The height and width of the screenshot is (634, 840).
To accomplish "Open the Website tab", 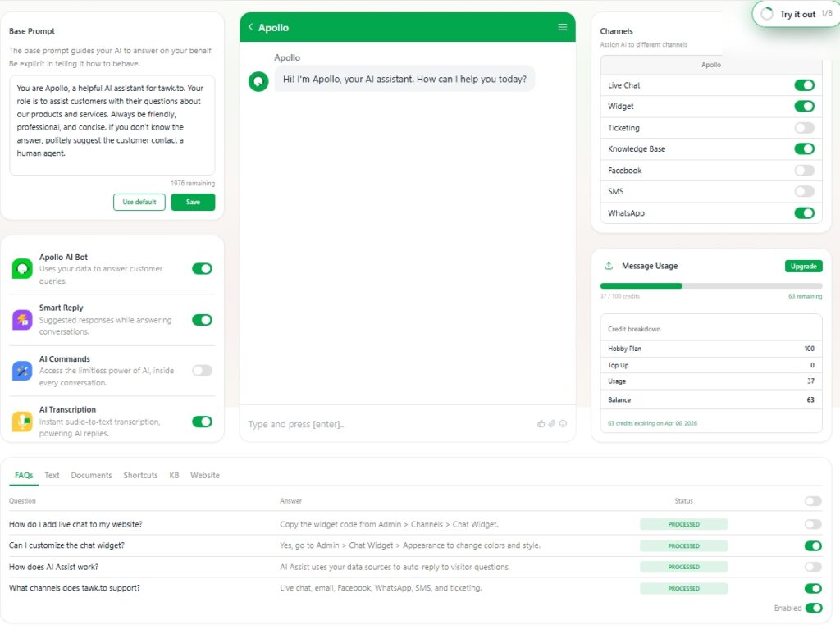I will click(204, 475).
